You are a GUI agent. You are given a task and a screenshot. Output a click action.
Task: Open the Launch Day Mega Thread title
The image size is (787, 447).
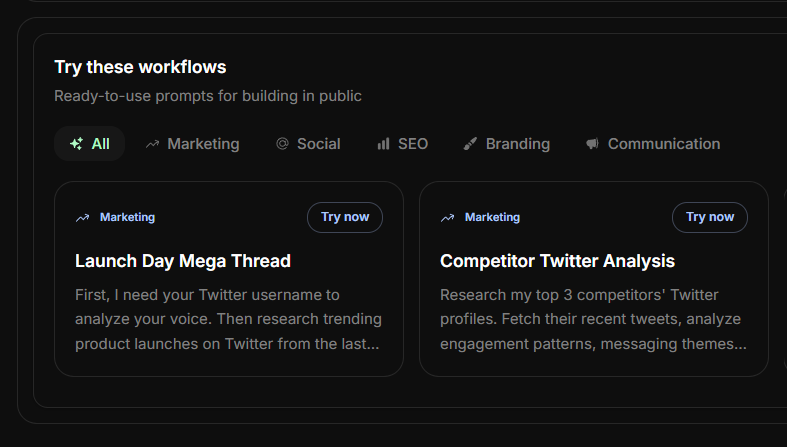click(x=183, y=261)
